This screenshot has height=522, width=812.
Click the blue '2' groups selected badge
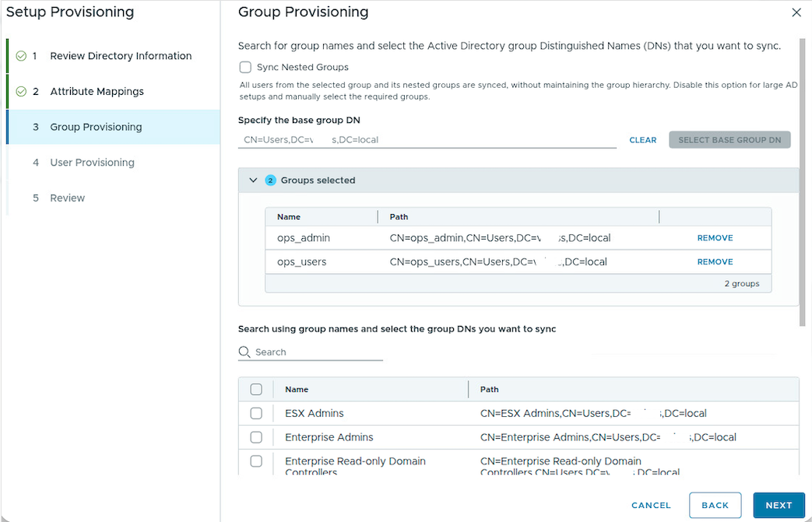tap(272, 180)
